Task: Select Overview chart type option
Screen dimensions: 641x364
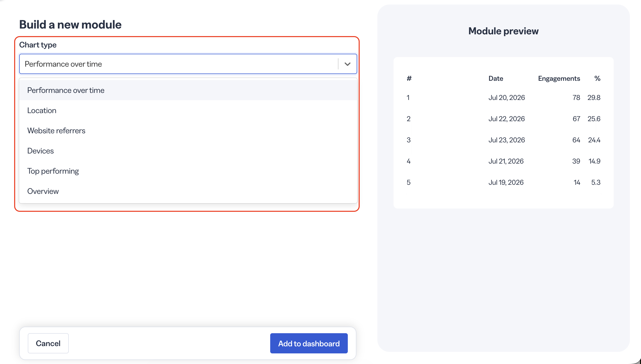Action: coord(188,191)
